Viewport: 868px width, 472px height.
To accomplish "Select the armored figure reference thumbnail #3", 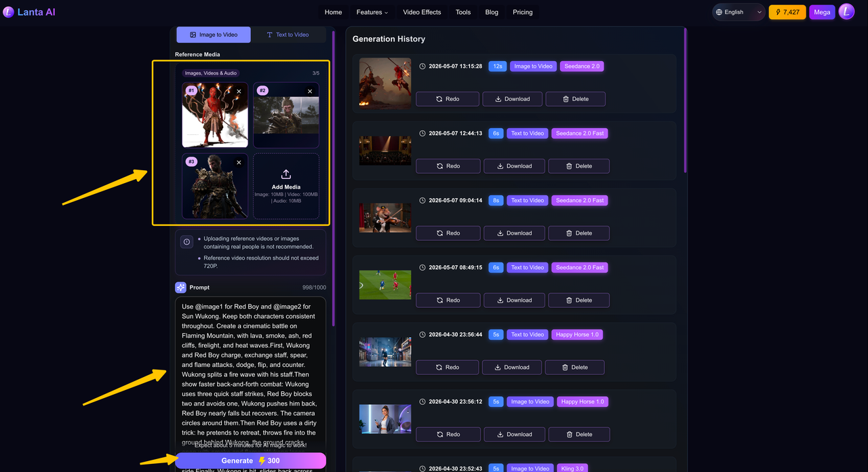I will (215, 186).
